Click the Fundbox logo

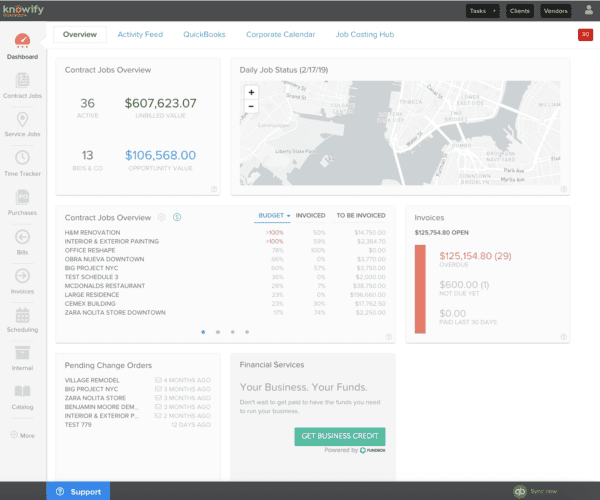click(x=373, y=450)
